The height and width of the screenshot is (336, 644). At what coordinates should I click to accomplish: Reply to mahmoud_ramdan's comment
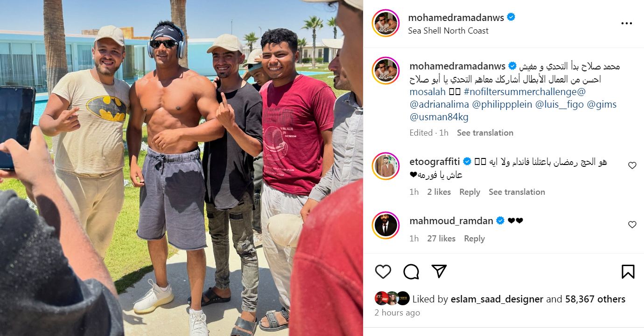474,239
